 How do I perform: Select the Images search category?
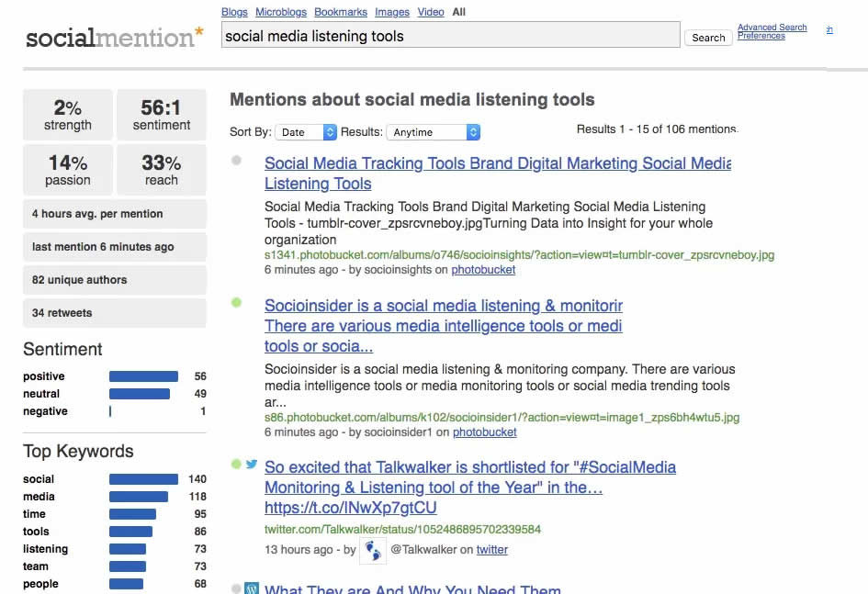(x=392, y=12)
